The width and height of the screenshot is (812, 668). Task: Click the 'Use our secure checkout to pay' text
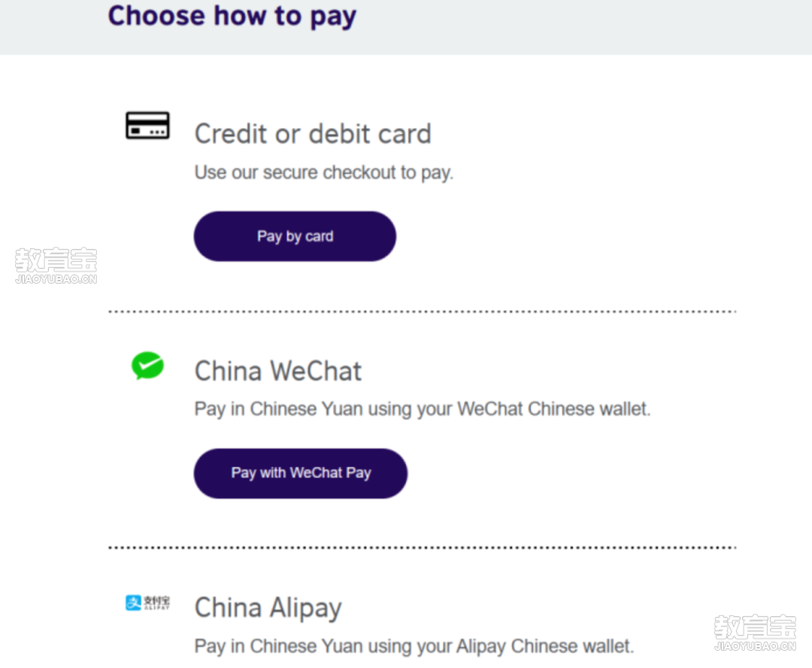point(323,172)
